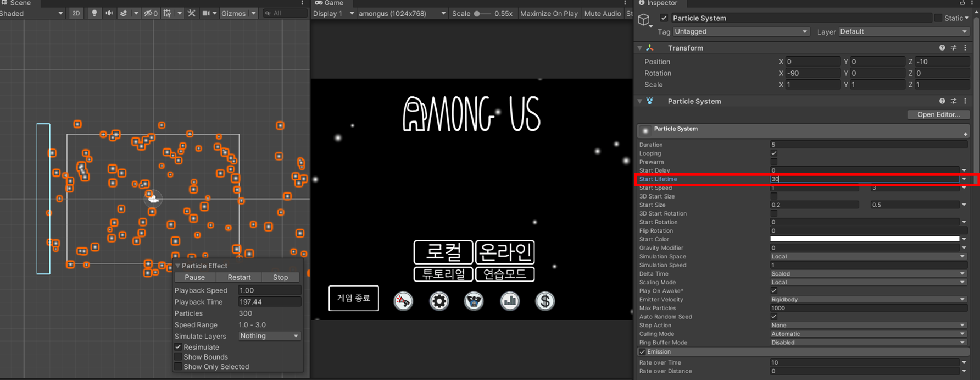The height and width of the screenshot is (380, 980).
Task: Toggle Maximize On Play
Action: 549,13
